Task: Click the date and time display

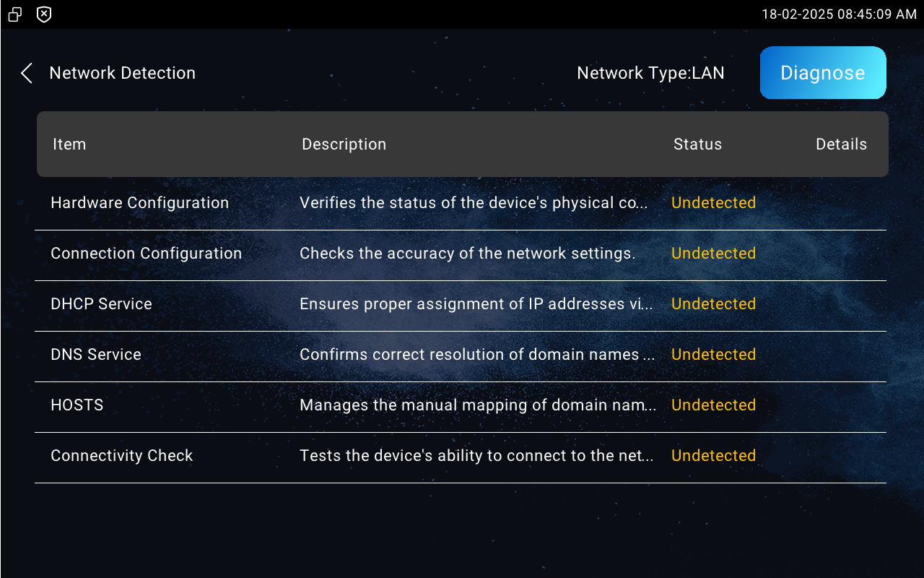Action: [x=839, y=14]
